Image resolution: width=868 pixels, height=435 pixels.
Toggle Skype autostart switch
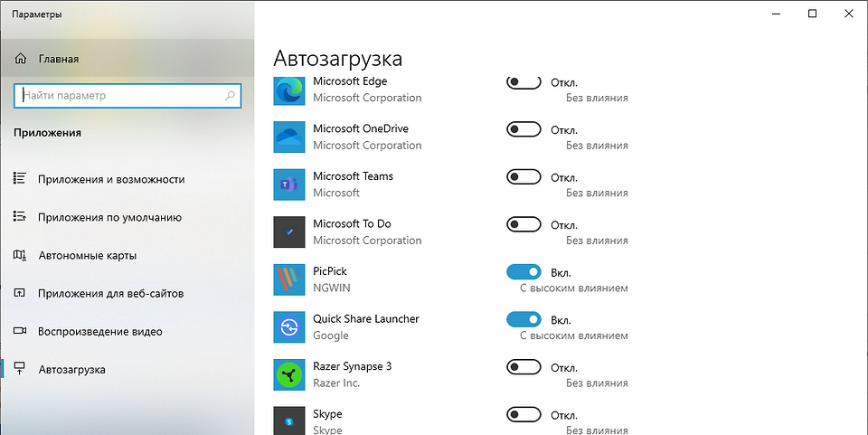pos(524,414)
